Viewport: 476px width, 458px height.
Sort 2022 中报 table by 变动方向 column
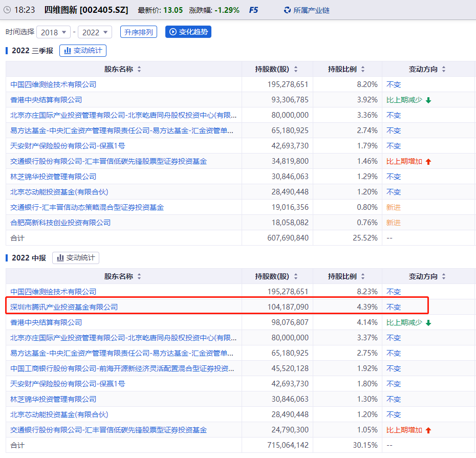point(444,276)
